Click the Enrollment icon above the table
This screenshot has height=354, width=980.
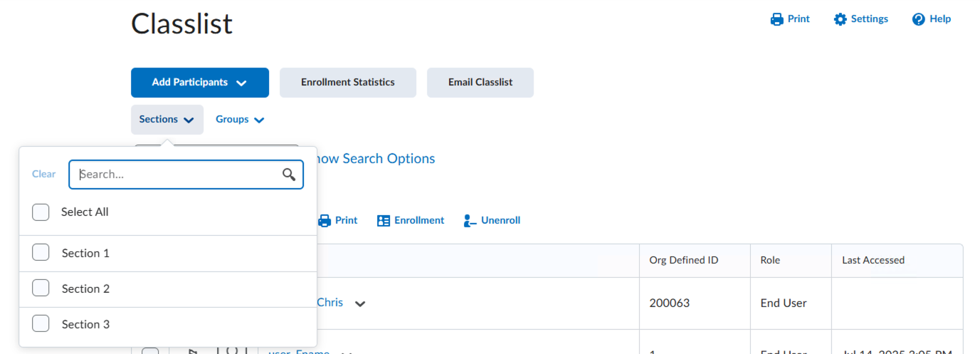[384, 221]
